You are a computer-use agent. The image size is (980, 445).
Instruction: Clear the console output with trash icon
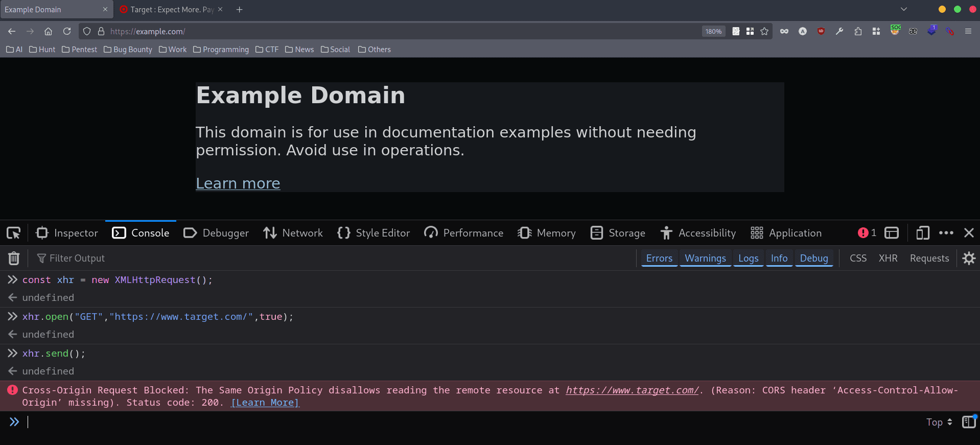[14, 259]
